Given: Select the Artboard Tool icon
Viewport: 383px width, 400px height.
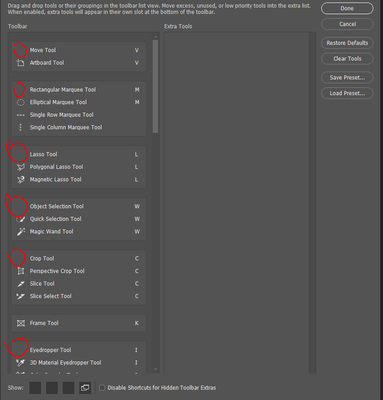Looking at the screenshot, I should tap(21, 63).
